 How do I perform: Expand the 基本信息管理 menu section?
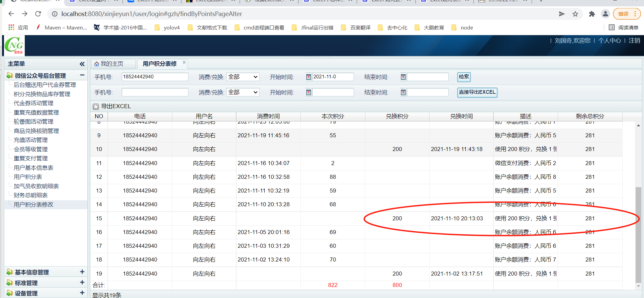[x=82, y=272]
